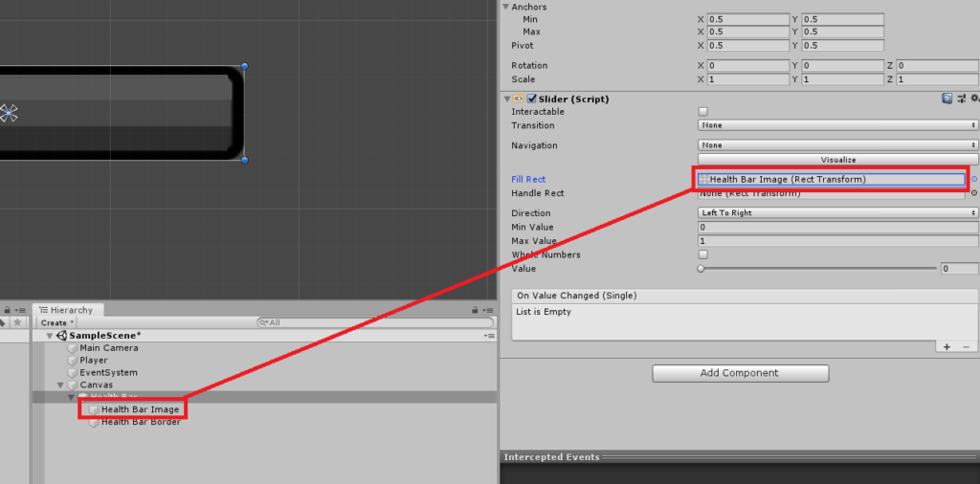Screen dimensions: 980x484
Task: Open the Direction dropdown set to Left To Right
Action: [837, 213]
